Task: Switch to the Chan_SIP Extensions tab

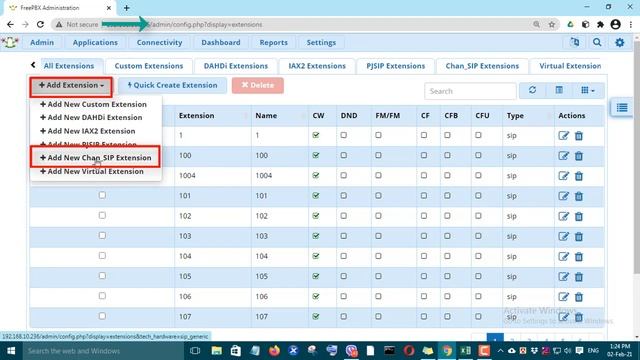Action: pyautogui.click(x=482, y=66)
